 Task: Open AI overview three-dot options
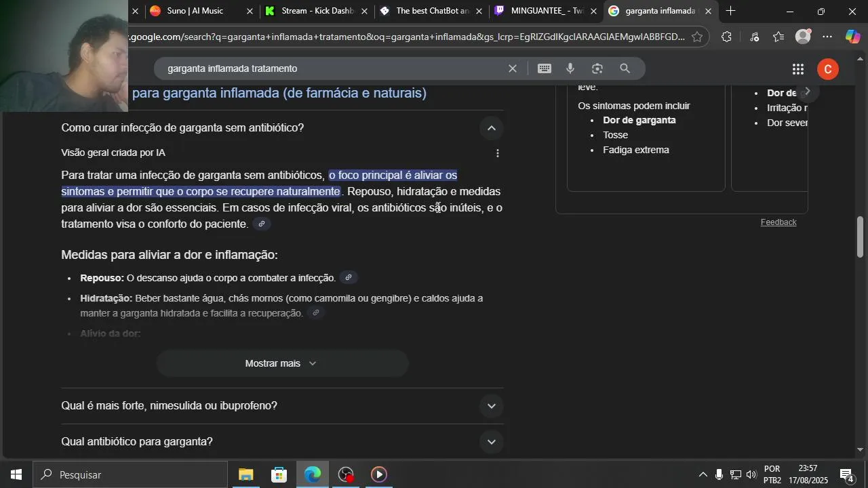pyautogui.click(x=498, y=153)
